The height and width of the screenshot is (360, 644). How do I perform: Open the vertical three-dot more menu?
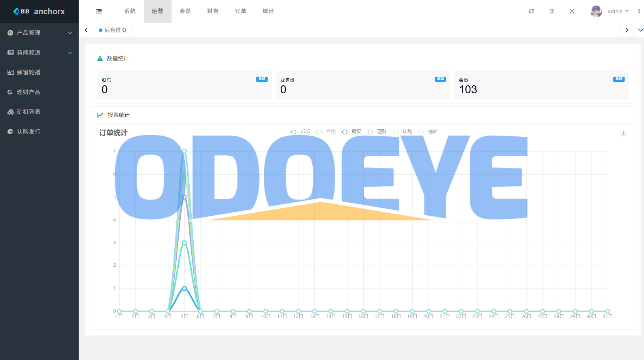(x=639, y=11)
